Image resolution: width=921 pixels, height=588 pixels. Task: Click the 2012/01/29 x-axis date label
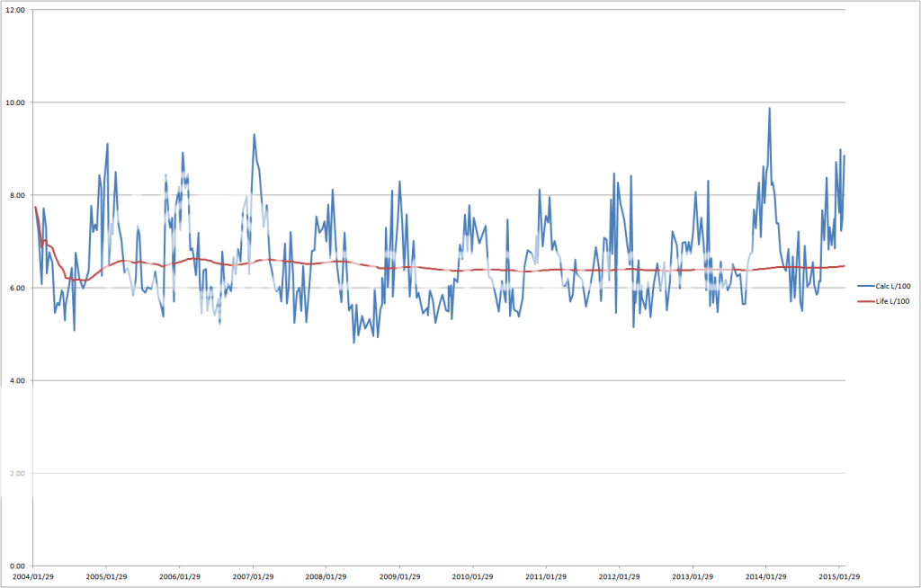coord(619,577)
